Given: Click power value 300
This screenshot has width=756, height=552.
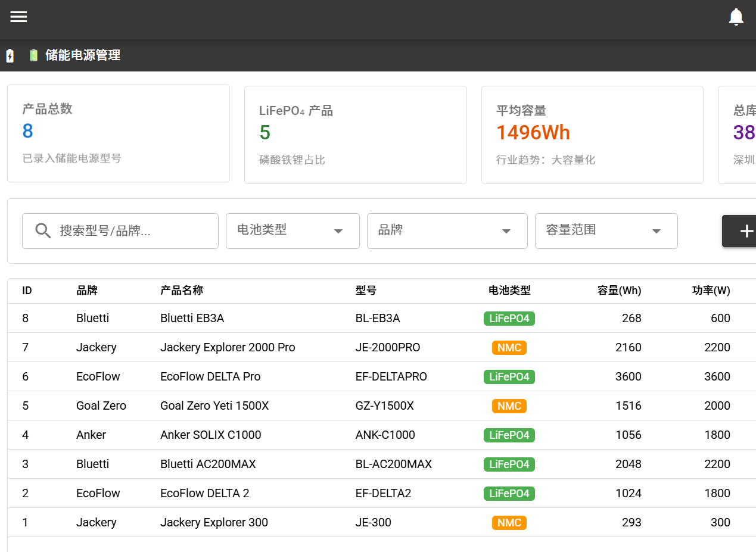Looking at the screenshot, I should tap(720, 522).
